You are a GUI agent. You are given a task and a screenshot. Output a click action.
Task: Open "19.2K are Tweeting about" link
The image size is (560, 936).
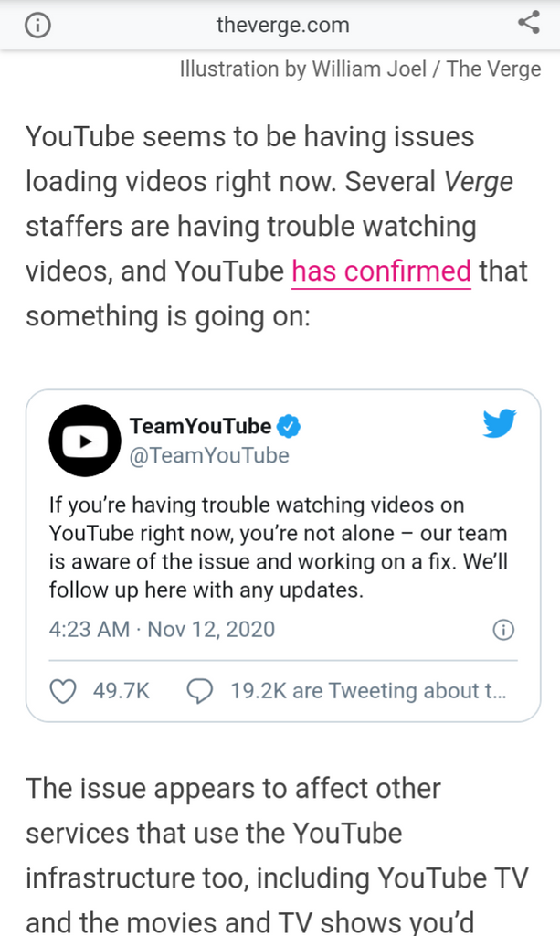pyautogui.click(x=368, y=691)
